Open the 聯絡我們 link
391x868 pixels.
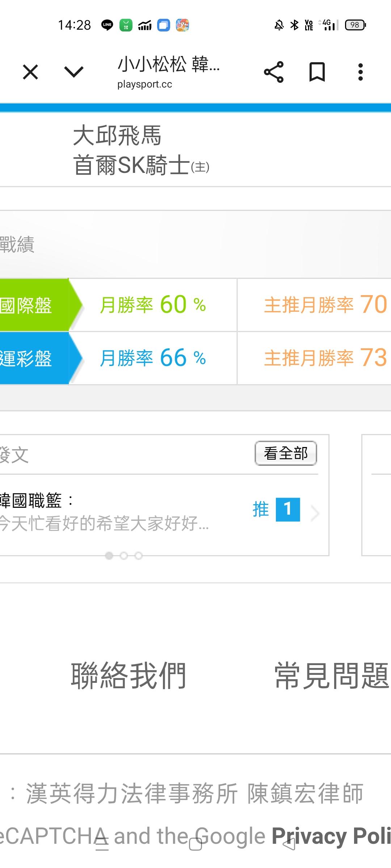point(129,676)
